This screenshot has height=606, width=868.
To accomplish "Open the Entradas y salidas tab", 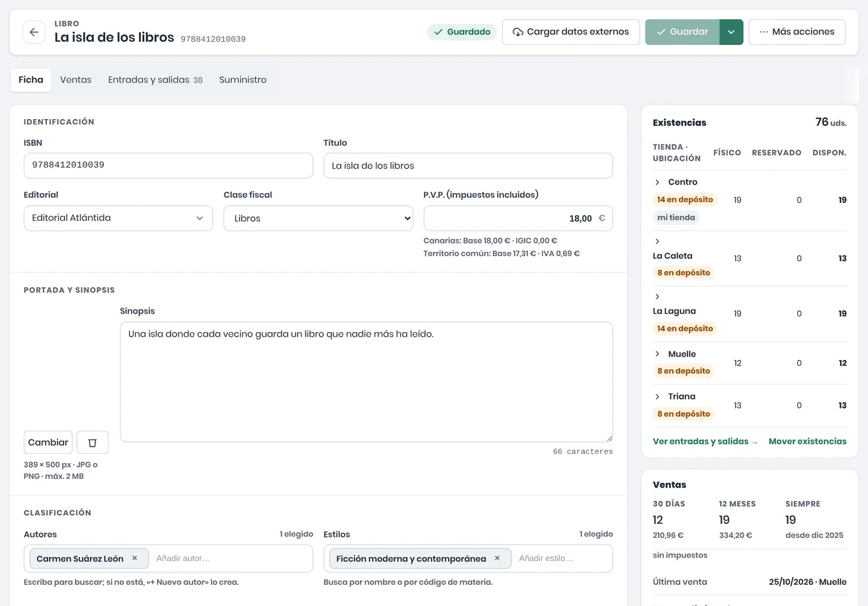I will [155, 80].
